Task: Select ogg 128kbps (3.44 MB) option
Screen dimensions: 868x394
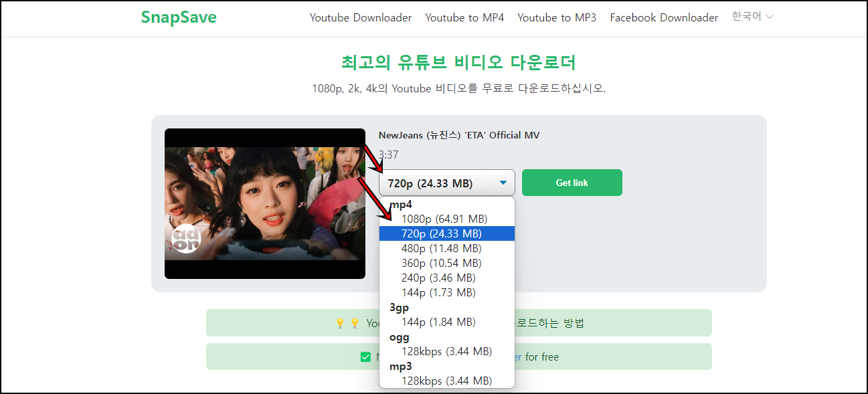Action: pyautogui.click(x=447, y=351)
